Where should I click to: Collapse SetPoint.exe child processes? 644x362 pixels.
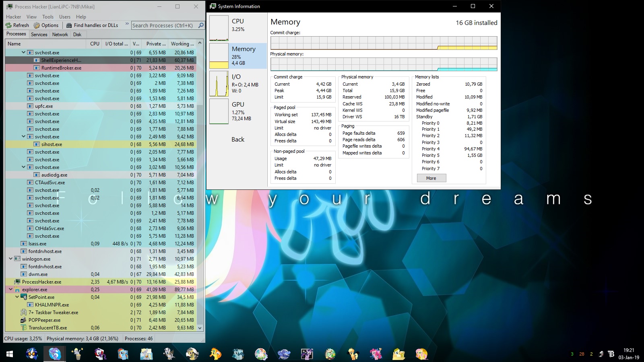17,297
